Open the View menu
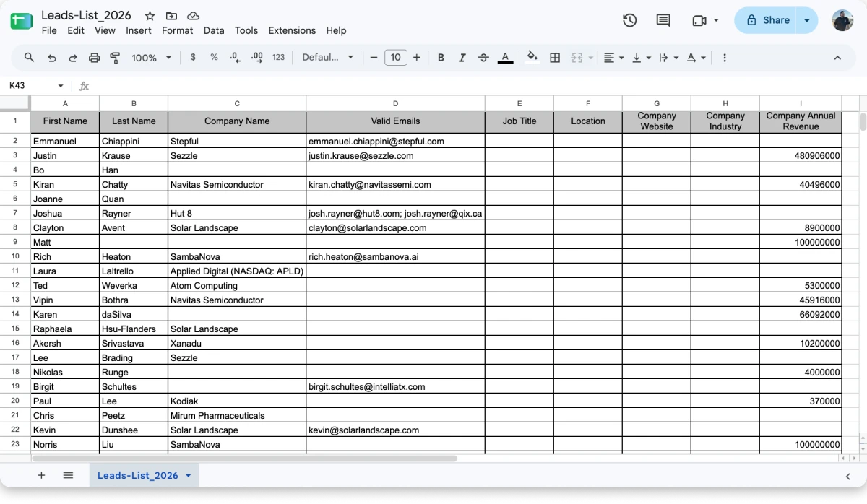The width and height of the screenshot is (867, 504). [105, 30]
